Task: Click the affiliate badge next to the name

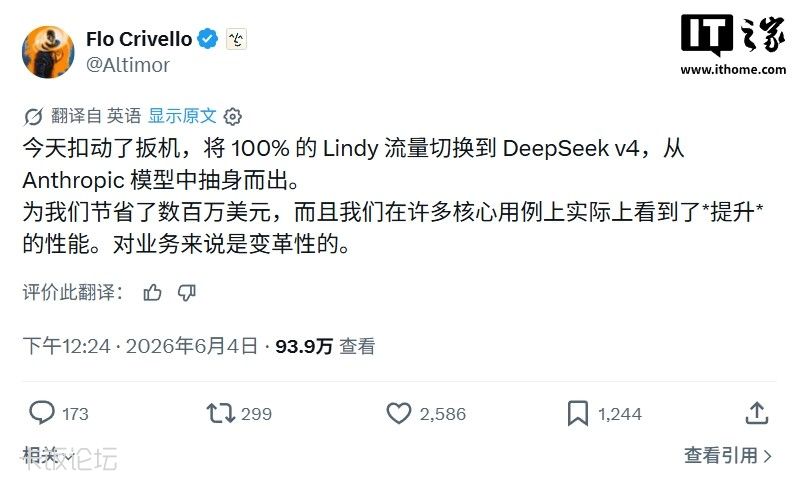Action: point(236,39)
